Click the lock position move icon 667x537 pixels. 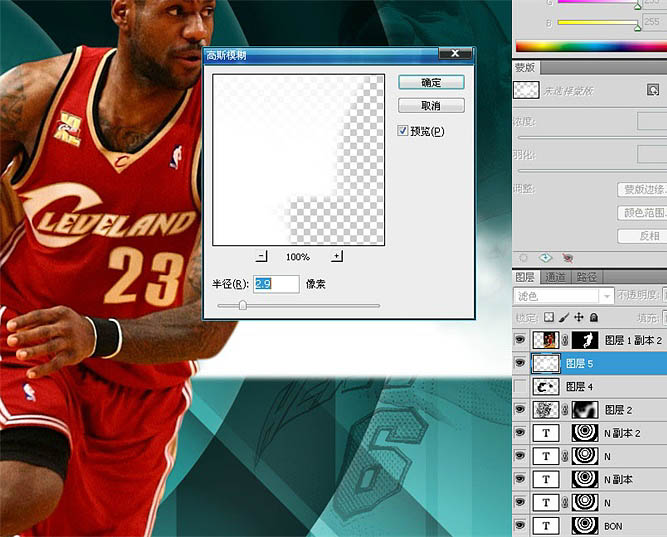coord(579,317)
